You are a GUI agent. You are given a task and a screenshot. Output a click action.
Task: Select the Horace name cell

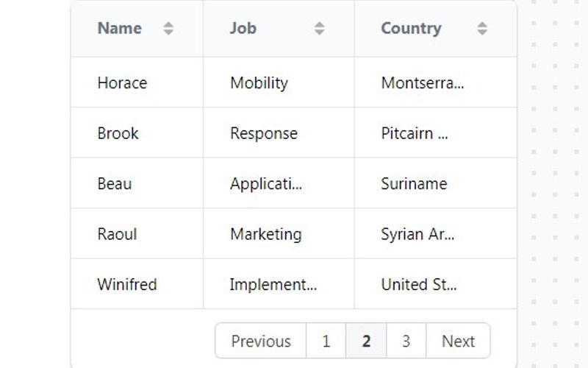(122, 82)
